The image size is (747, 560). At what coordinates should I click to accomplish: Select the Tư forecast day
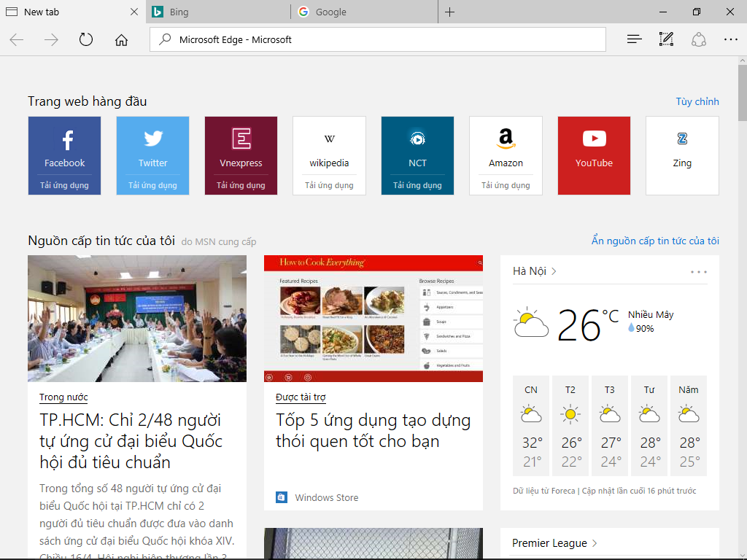(x=649, y=426)
